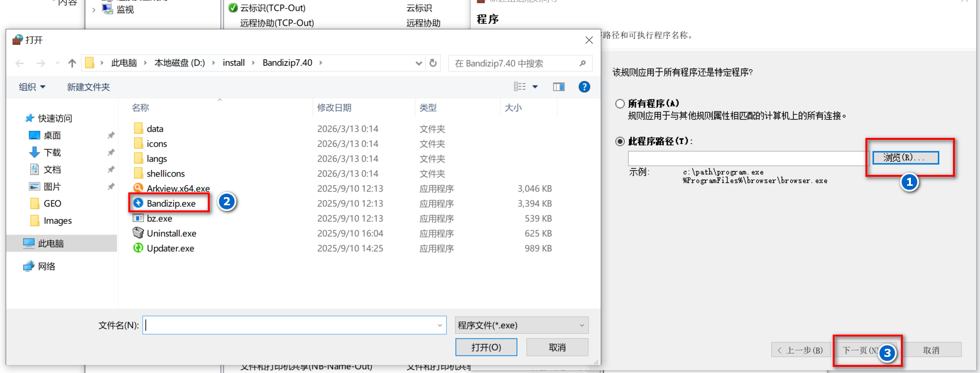
Task: Open the 组织 (Organize) dropdown menu
Action: (32, 87)
